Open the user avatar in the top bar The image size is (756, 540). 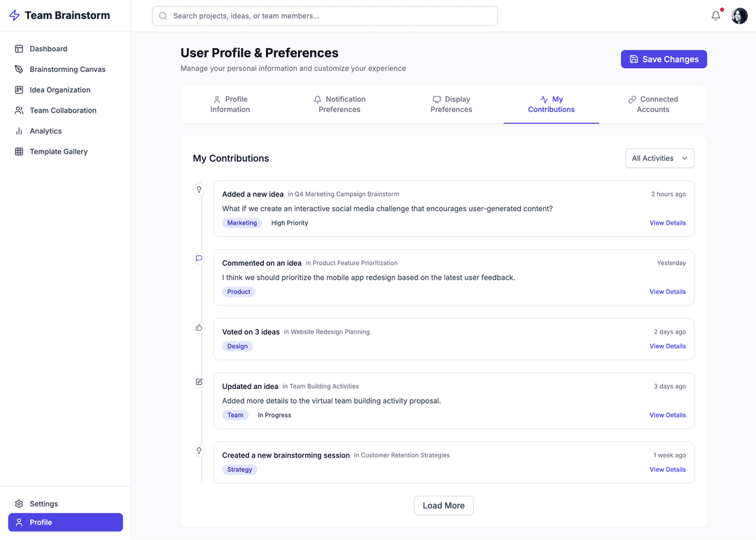[x=739, y=16]
